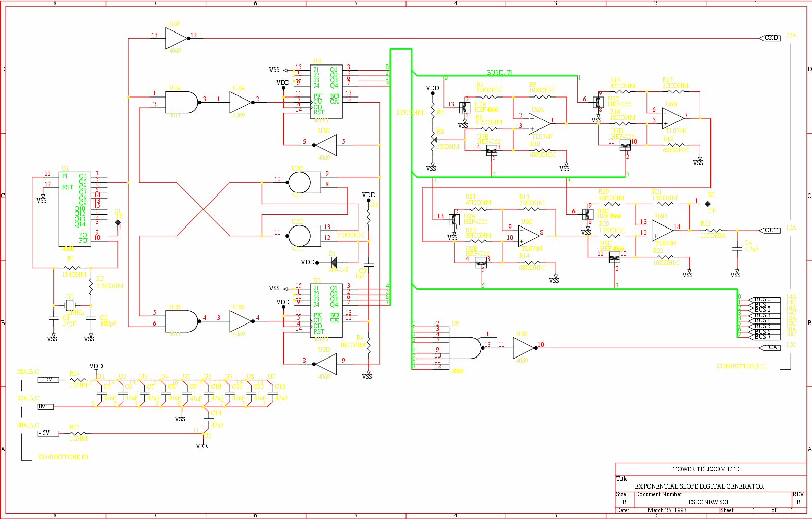Select the U3F 4069 inverter symbol

177,38
